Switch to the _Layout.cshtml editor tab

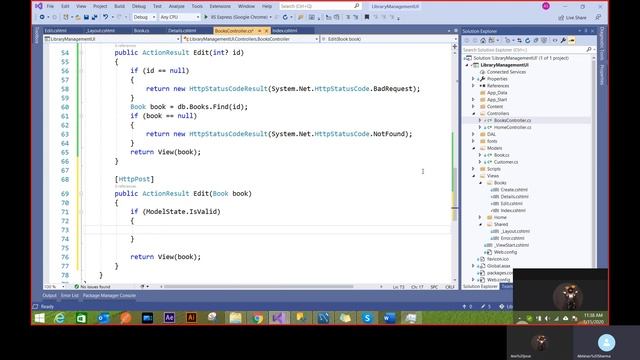100,31
